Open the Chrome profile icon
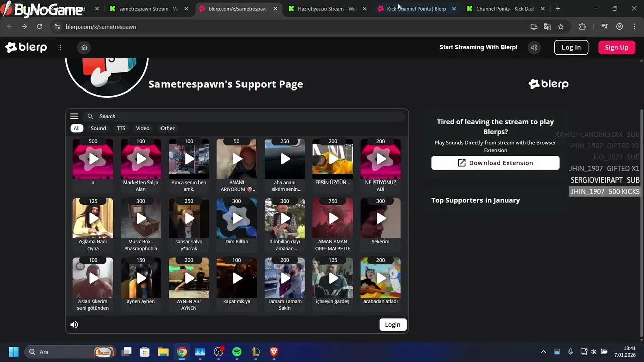This screenshot has height=362, width=644. [620, 27]
